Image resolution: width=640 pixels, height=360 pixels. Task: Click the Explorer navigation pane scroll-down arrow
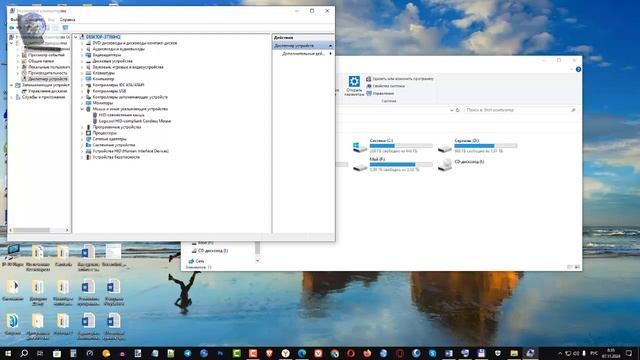tap(257, 260)
